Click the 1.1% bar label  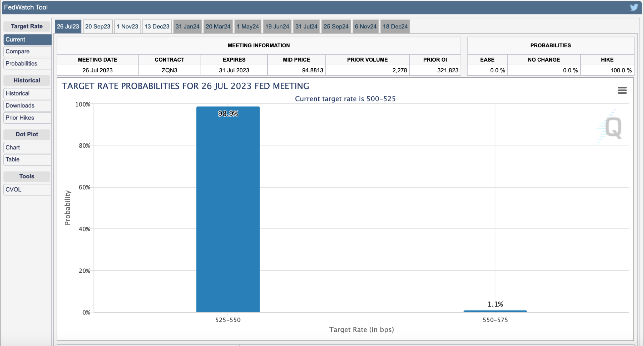tap(495, 304)
